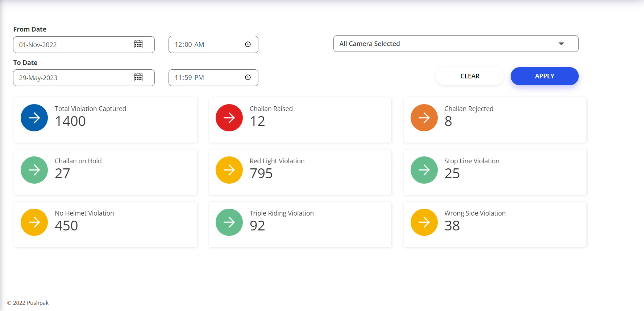
Task: Click the orange arrow for Challan Rejected
Action: point(424,118)
